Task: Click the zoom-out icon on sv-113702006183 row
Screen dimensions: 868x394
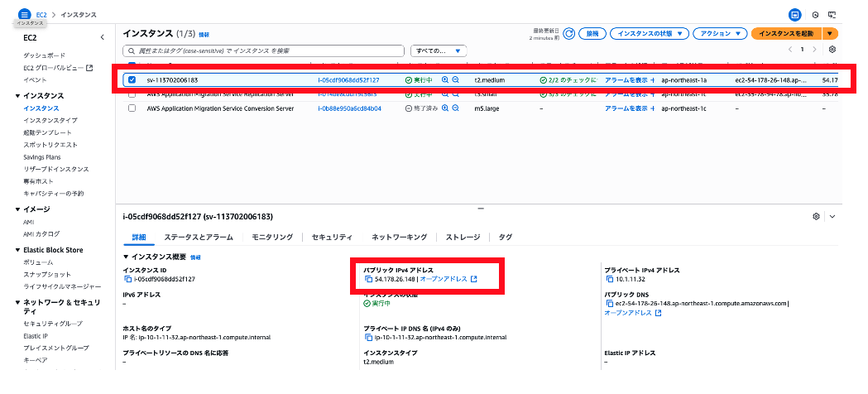Action: [x=456, y=79]
